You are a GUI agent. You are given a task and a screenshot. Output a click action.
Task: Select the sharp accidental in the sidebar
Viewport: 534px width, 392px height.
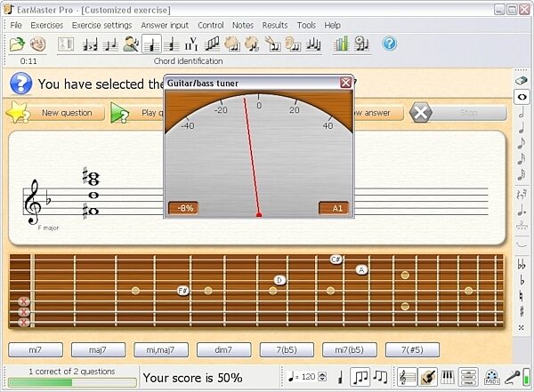(x=522, y=311)
